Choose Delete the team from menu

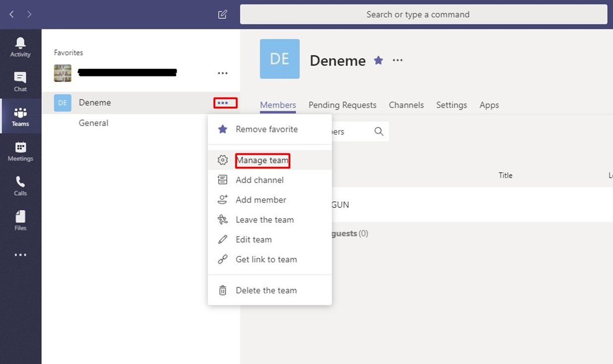pyautogui.click(x=270, y=291)
